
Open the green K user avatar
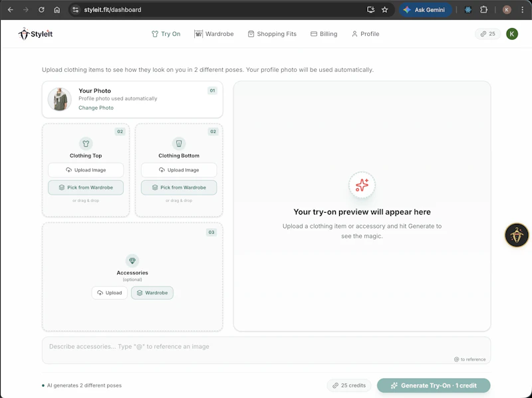pos(512,34)
